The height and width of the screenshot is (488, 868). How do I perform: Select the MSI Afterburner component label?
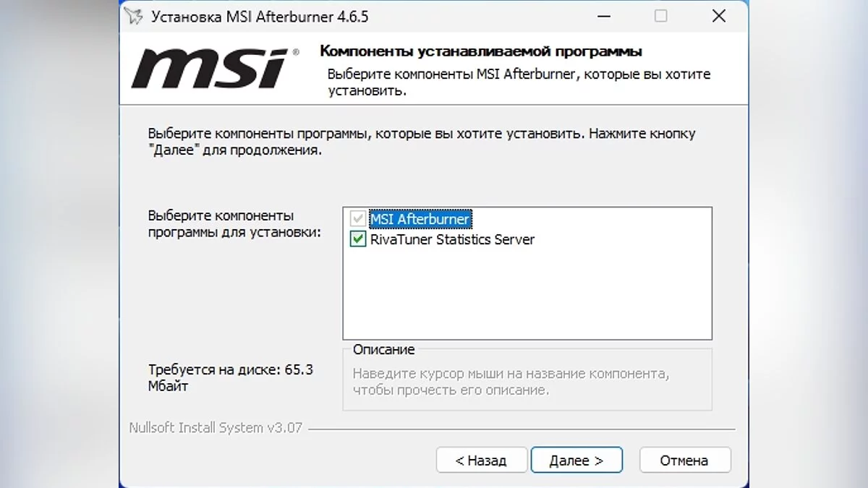(x=420, y=218)
